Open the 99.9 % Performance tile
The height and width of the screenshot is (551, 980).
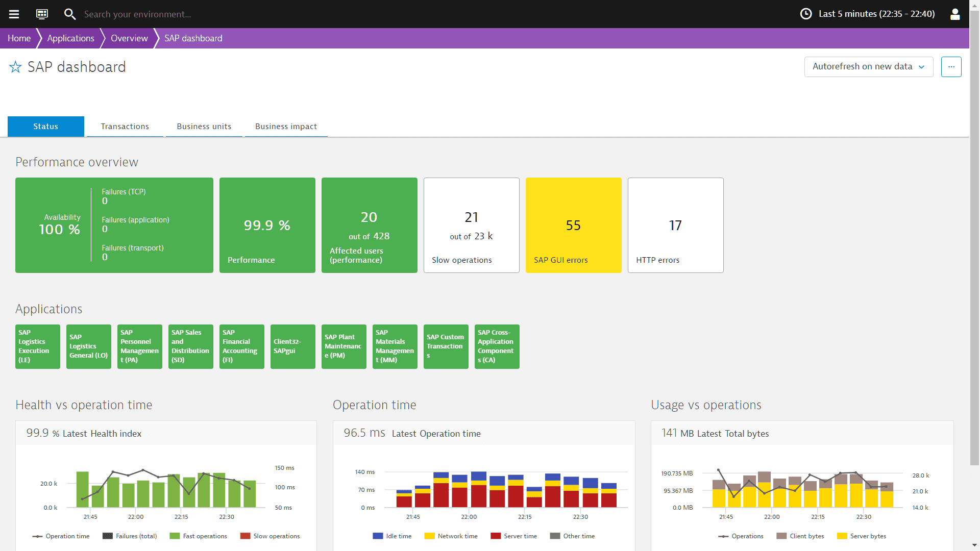coord(267,225)
